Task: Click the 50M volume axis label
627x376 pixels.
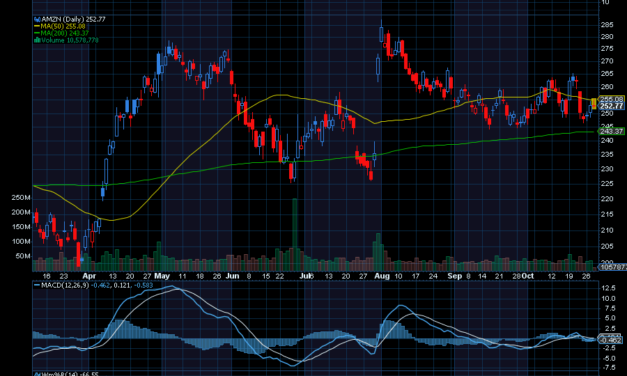Action: click(x=23, y=256)
